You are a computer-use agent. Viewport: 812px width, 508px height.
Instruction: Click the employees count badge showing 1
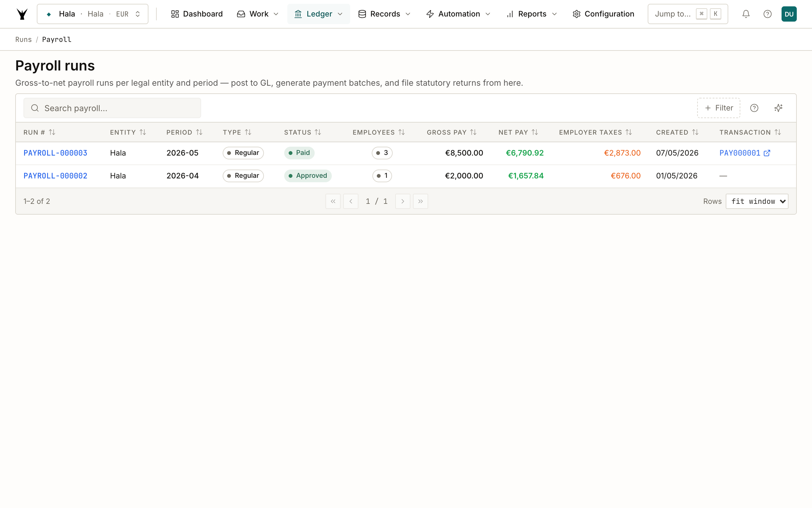(x=382, y=176)
